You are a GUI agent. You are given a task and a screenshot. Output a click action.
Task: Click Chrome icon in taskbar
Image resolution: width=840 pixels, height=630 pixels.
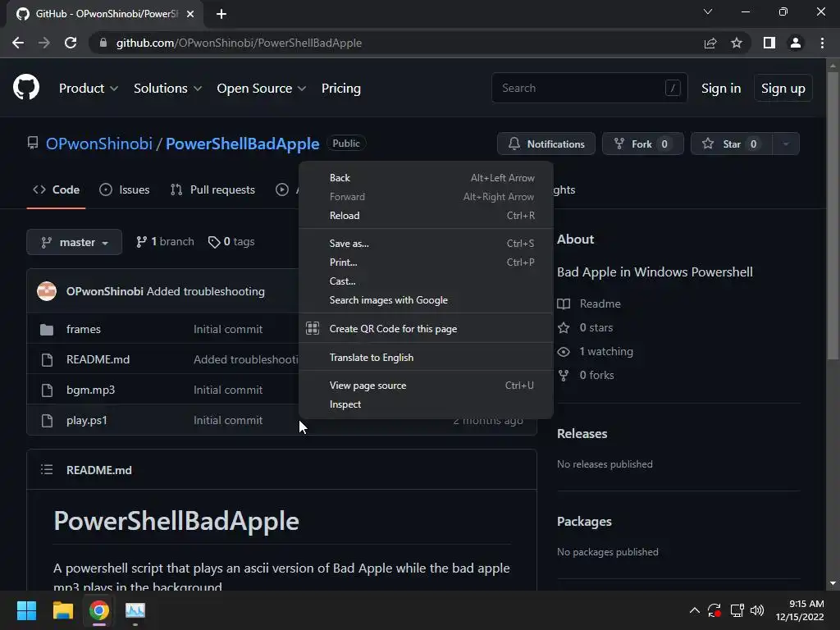(x=99, y=610)
